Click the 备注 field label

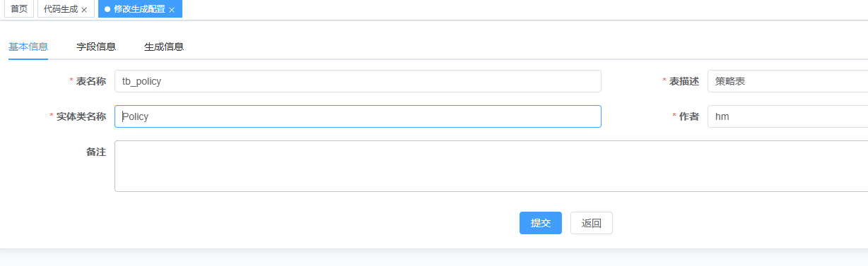click(96, 152)
